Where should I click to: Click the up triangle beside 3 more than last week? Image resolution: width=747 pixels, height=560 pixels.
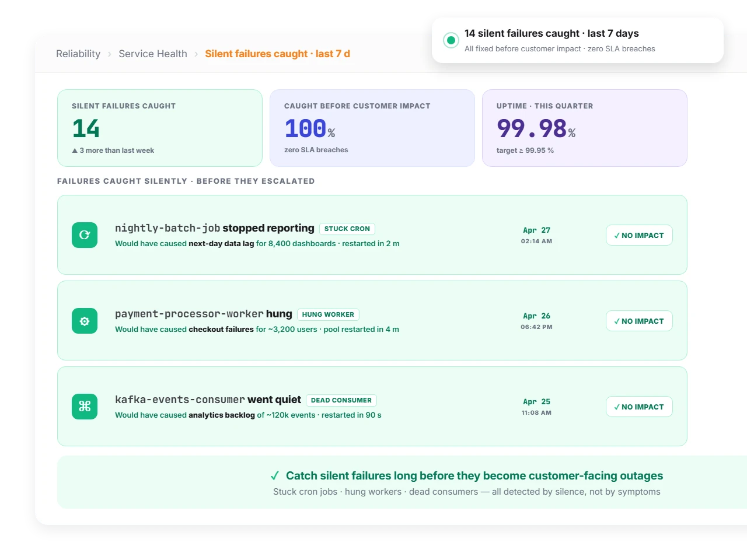tap(75, 150)
